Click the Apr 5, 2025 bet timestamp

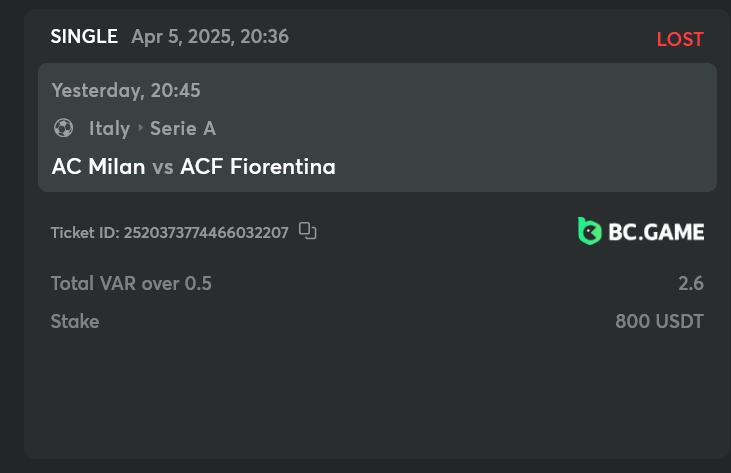click(x=210, y=37)
